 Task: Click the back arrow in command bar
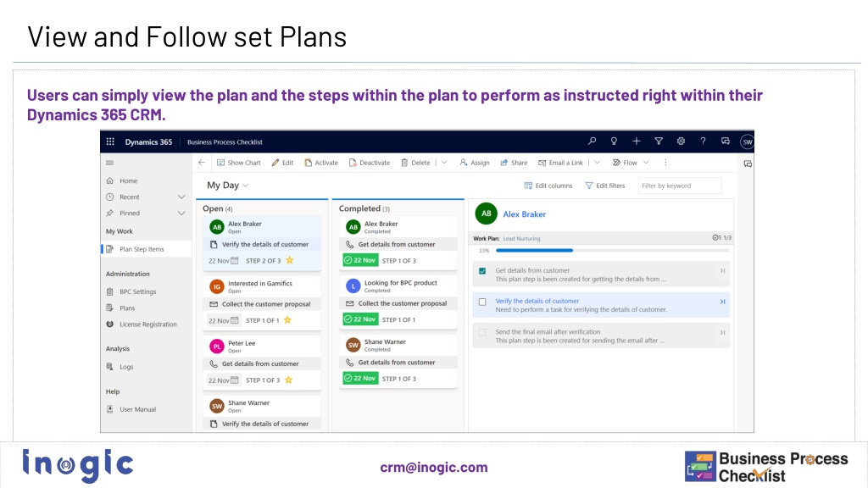(202, 163)
